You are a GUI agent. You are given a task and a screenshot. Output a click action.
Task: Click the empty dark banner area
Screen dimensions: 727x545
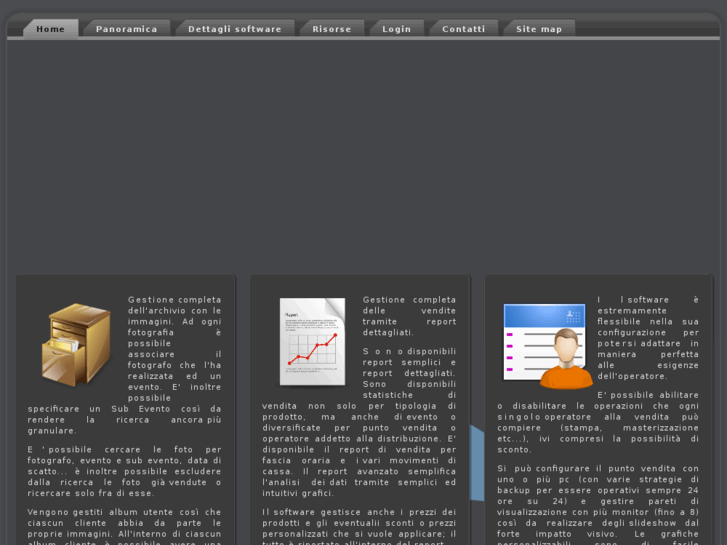point(363,150)
